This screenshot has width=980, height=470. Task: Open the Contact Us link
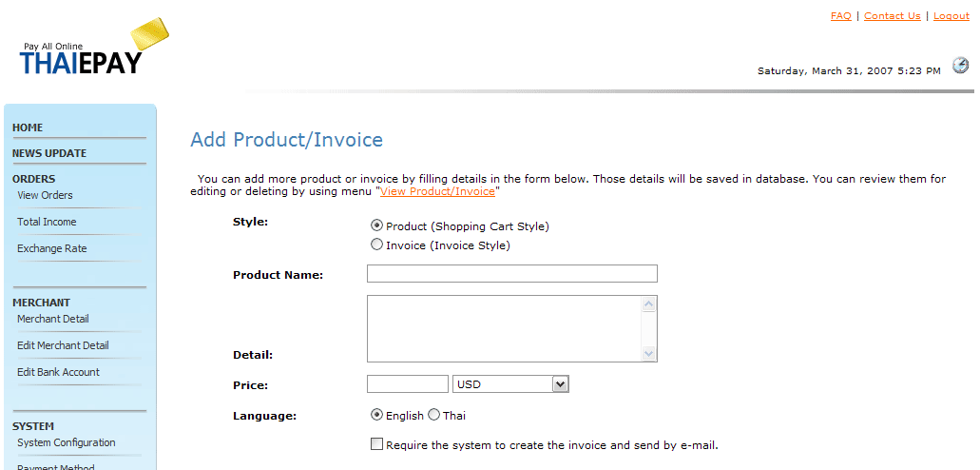pos(892,16)
